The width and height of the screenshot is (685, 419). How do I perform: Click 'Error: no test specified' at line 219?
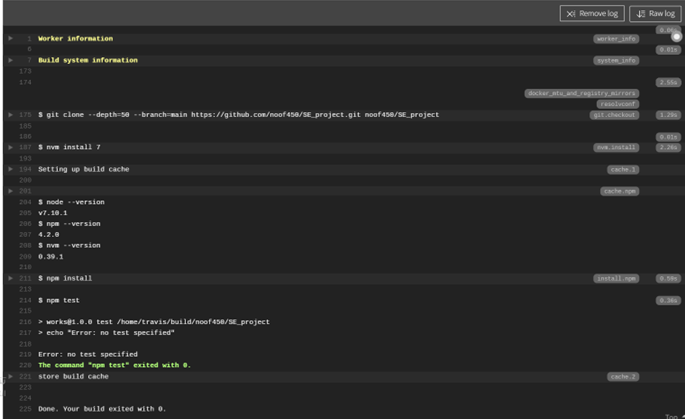(x=88, y=354)
